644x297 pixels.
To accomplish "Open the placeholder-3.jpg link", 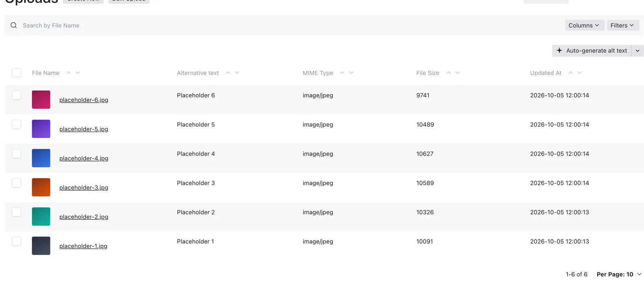I will click(x=84, y=188).
